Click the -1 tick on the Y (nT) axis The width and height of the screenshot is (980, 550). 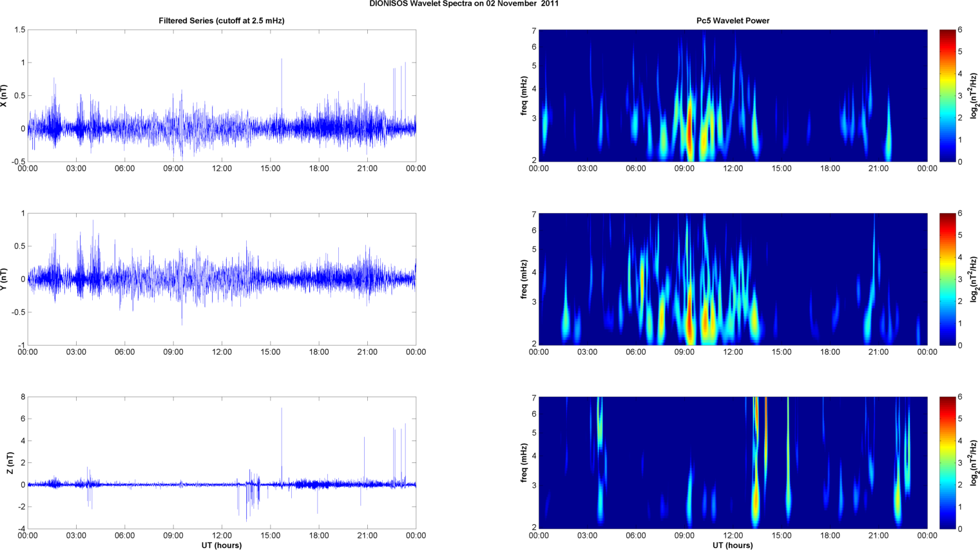(x=21, y=346)
